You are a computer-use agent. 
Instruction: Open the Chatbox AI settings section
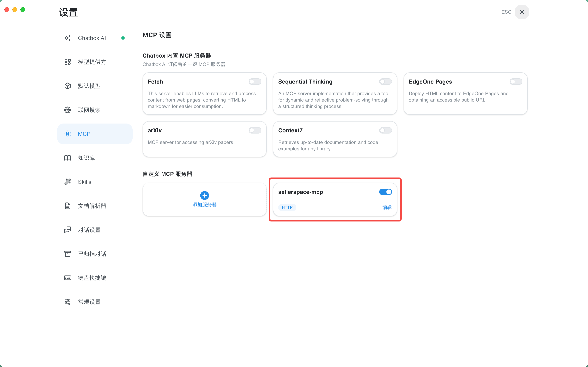click(x=95, y=38)
